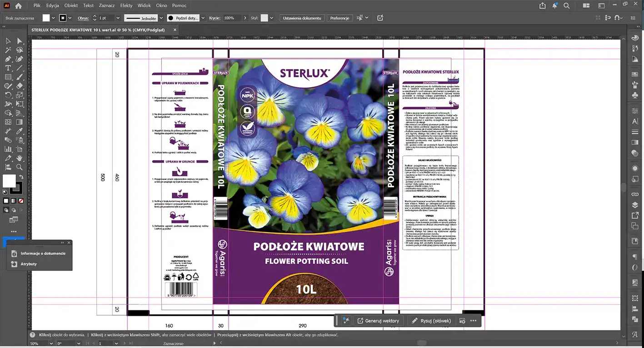Expand the stroke weight dropdown
644x348 pixels.
tap(118, 18)
